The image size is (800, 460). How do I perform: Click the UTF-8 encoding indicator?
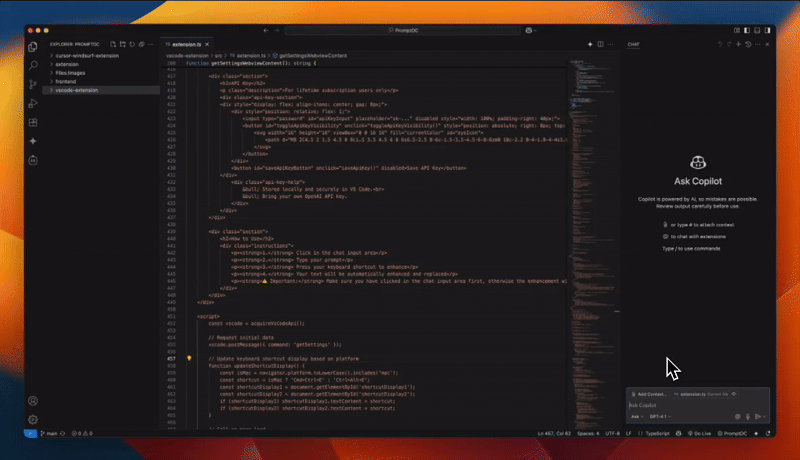[612, 433]
